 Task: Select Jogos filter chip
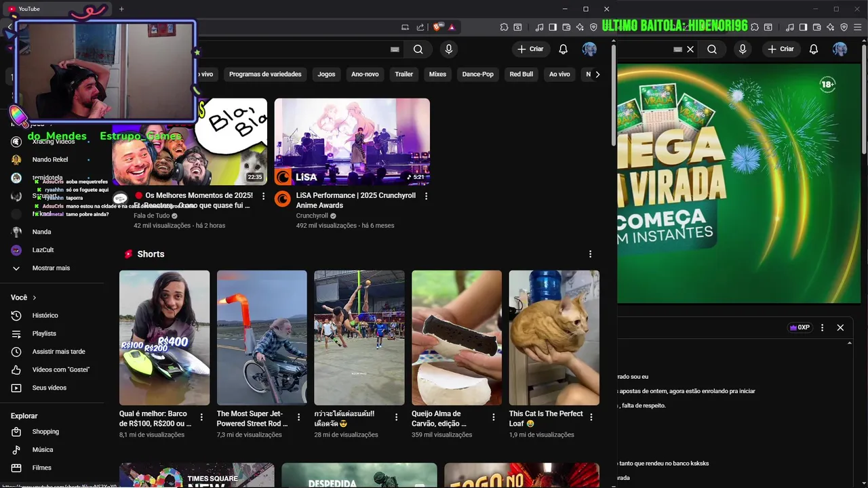coord(326,74)
